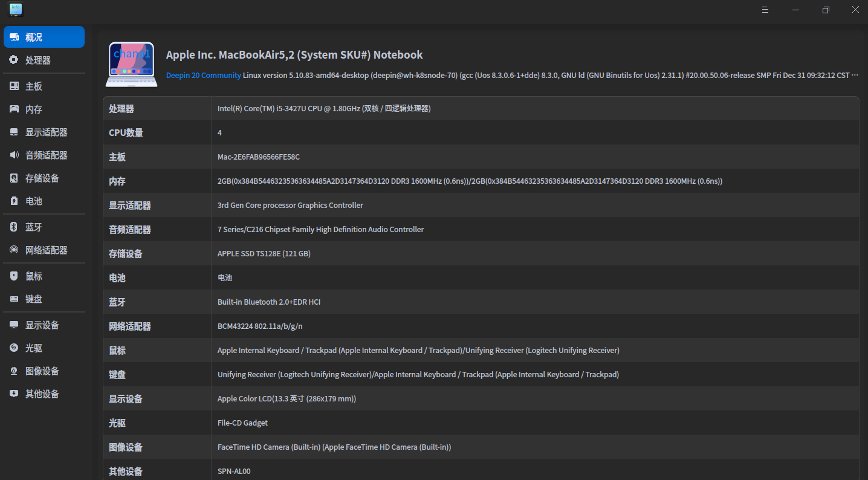
Task: Select the BCM43224 802.11a/b/g/n value
Action: pyautogui.click(x=260, y=326)
